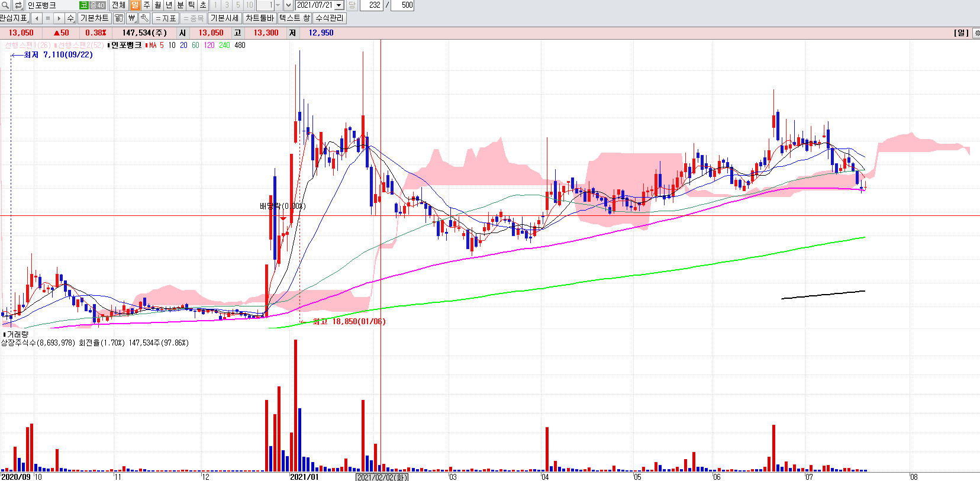This screenshot has width=980, height=481.
Task: Click the 배당락 dividend marker label
Action: [x=282, y=206]
